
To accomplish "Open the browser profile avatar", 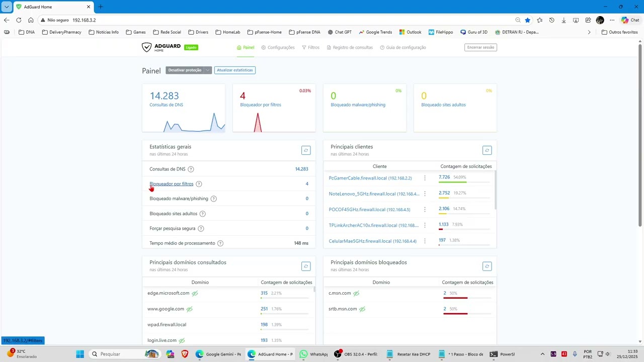I will pos(600,20).
